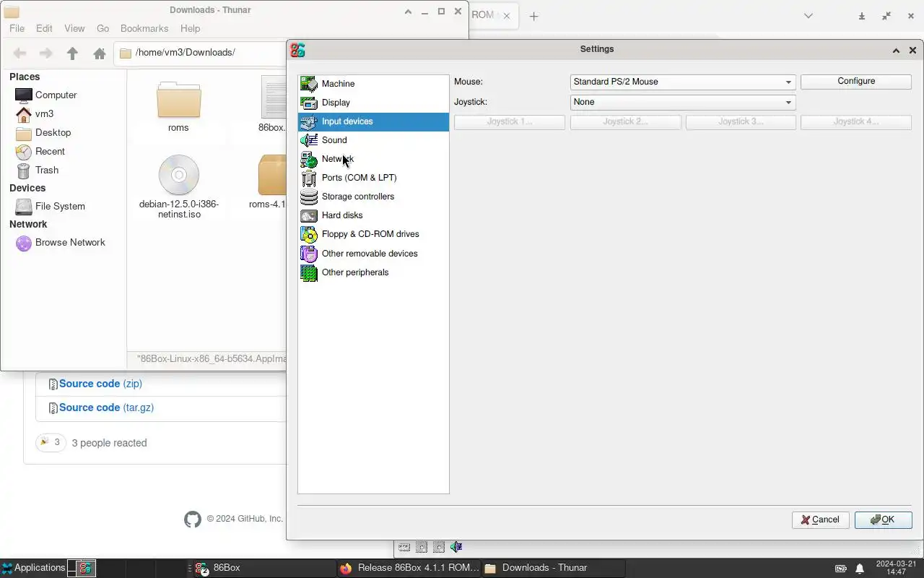This screenshot has height=578, width=924.
Task: Go to parent folder in Thunar
Action: (x=72, y=53)
